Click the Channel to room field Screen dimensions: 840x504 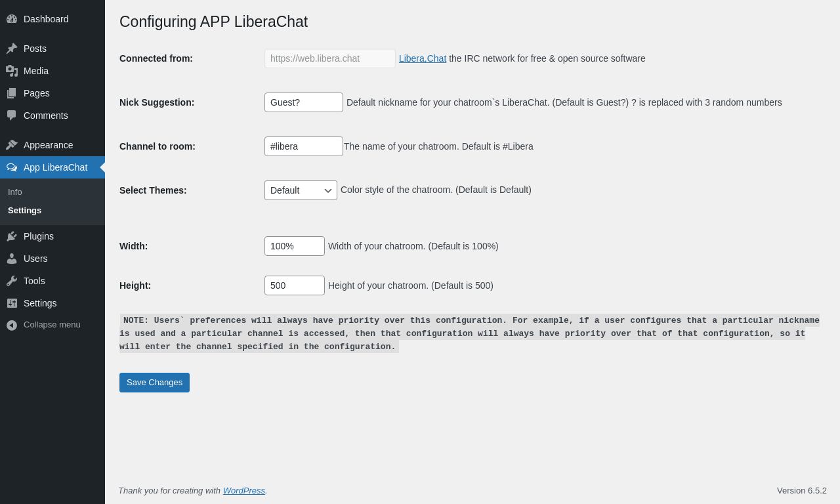(x=304, y=146)
